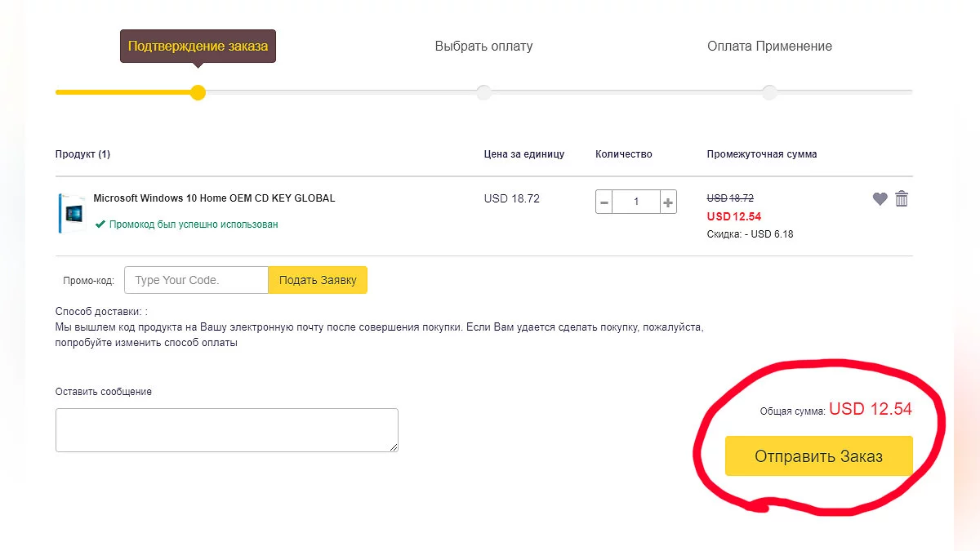Focus the promo code input field
This screenshot has width=980, height=551.
tap(196, 280)
